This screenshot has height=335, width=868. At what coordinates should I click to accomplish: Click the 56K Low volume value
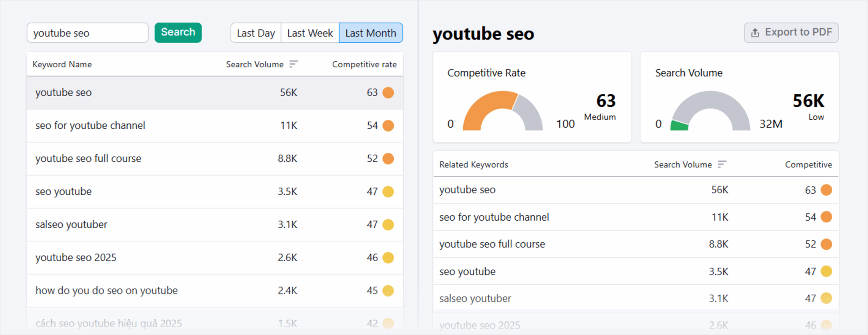809,101
